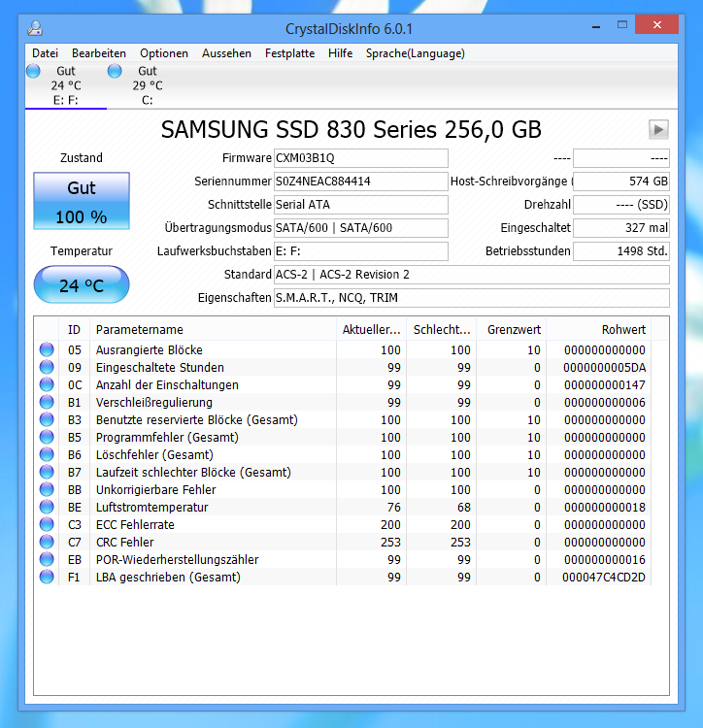Select CRC Fehler parameter name

[x=124, y=543]
